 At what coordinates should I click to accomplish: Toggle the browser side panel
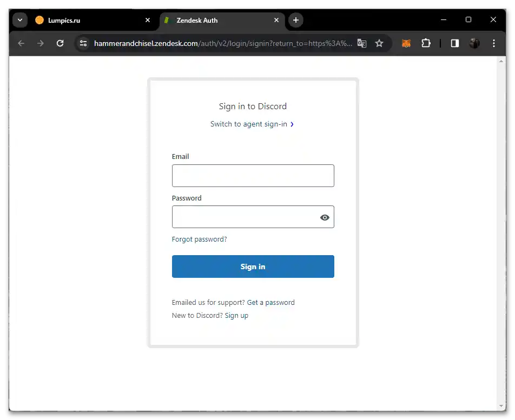454,43
